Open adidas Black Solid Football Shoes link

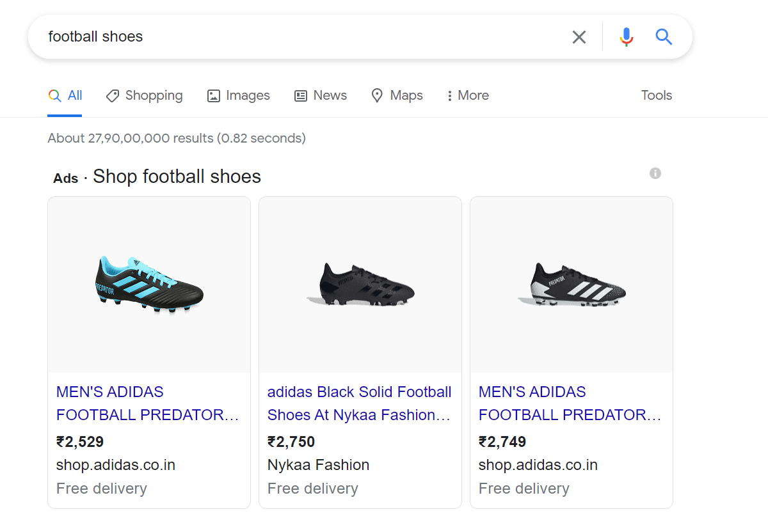point(359,403)
